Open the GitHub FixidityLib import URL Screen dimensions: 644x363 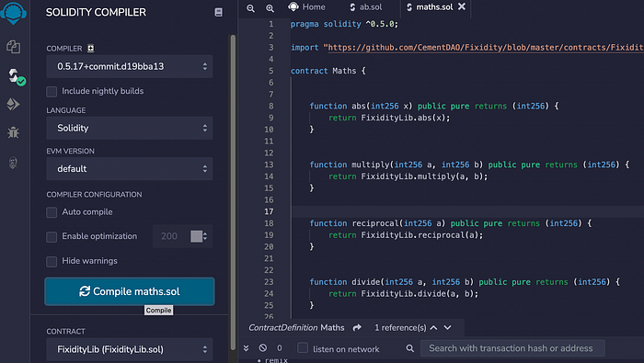[485, 48]
